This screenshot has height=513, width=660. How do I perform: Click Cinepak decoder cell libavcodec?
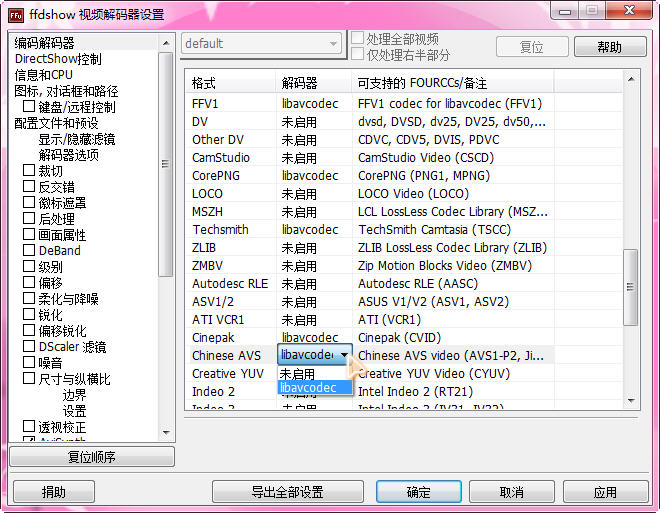click(310, 338)
